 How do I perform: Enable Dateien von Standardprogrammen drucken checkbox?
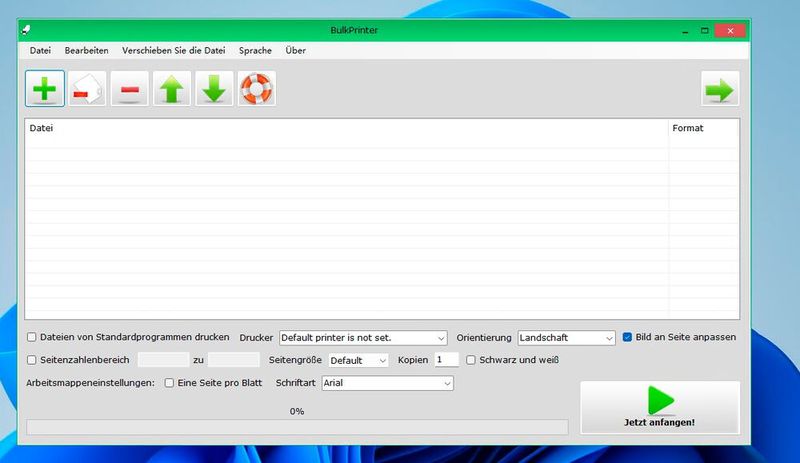point(32,337)
